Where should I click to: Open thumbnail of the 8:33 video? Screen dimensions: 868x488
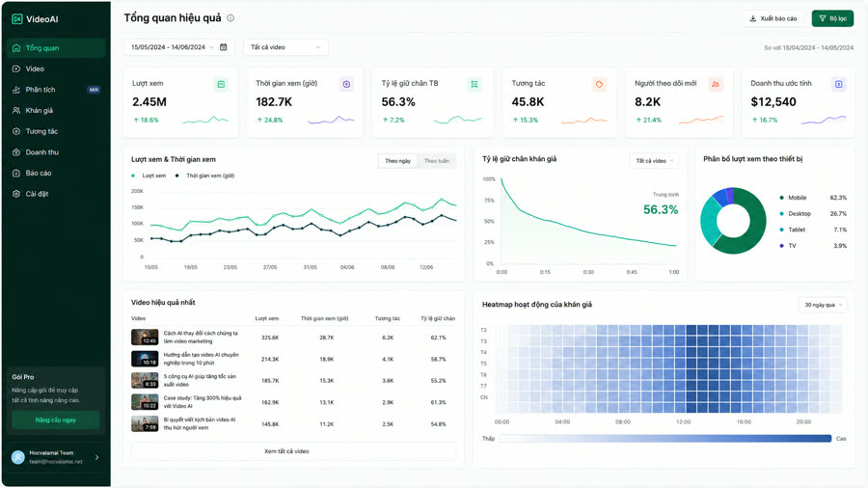coord(145,380)
